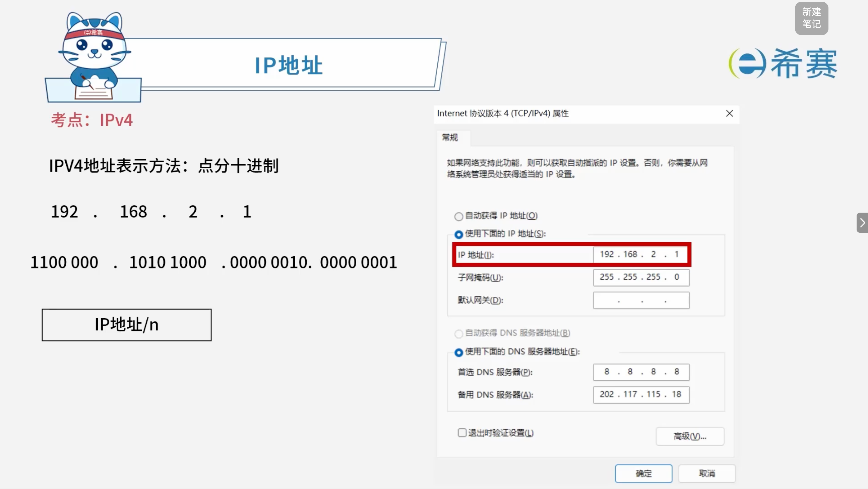Screen dimensions: 868x489
Task: Click the text IPV4地址表示方法：点分十进制
Action: coord(164,166)
